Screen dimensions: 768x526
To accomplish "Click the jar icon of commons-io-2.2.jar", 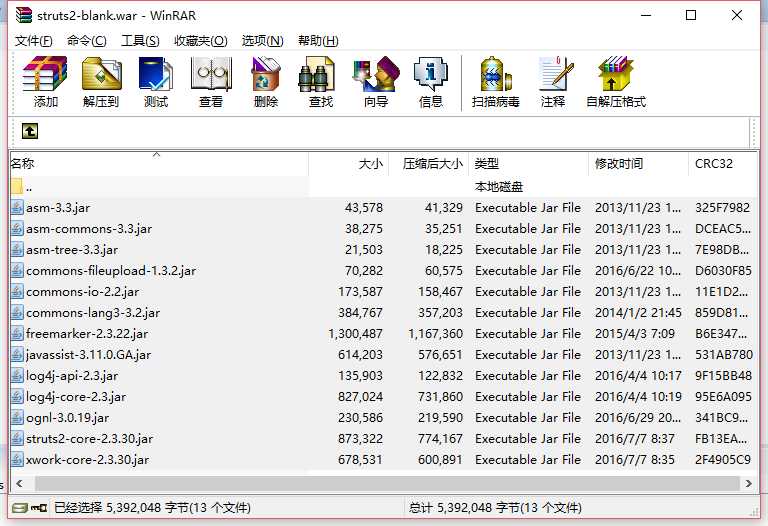I will pyautogui.click(x=17, y=291).
